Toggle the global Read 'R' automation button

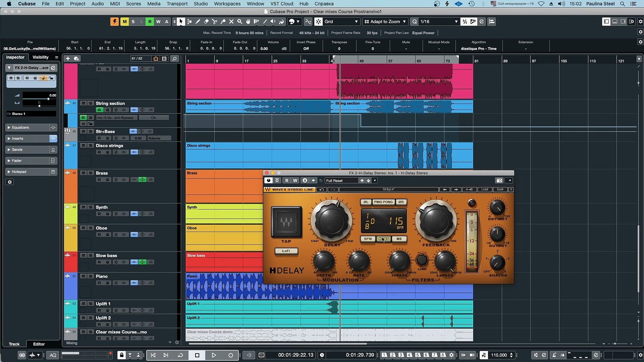pyautogui.click(x=150, y=22)
